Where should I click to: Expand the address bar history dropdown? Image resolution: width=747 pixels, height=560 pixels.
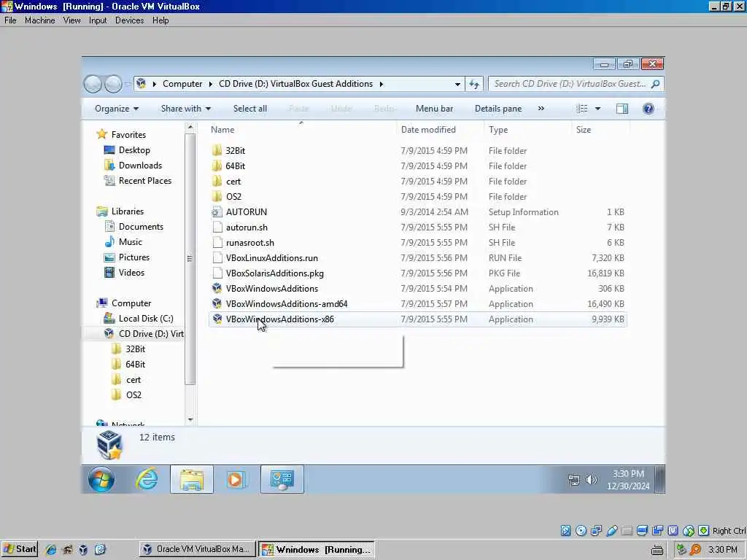[457, 85]
